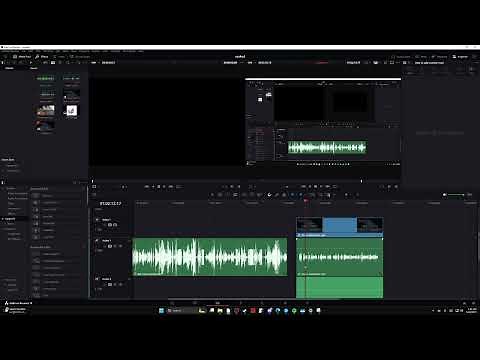Adjust the monitor volume slider
This screenshot has height=360, width=480.
pyautogui.click(x=456, y=195)
